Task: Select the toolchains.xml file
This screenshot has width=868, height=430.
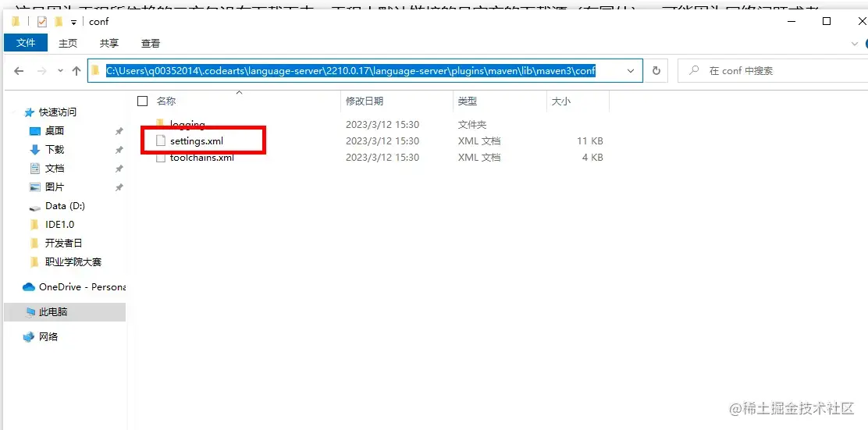Action: 202,157
